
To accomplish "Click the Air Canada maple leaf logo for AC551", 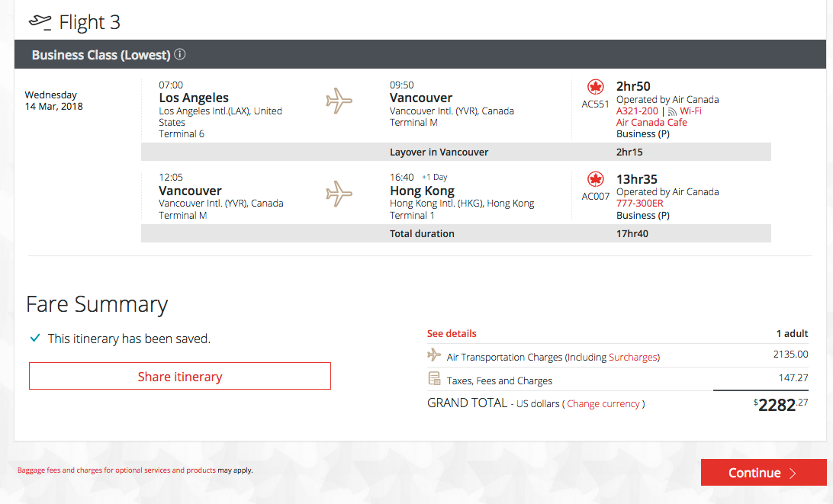I will [x=595, y=87].
